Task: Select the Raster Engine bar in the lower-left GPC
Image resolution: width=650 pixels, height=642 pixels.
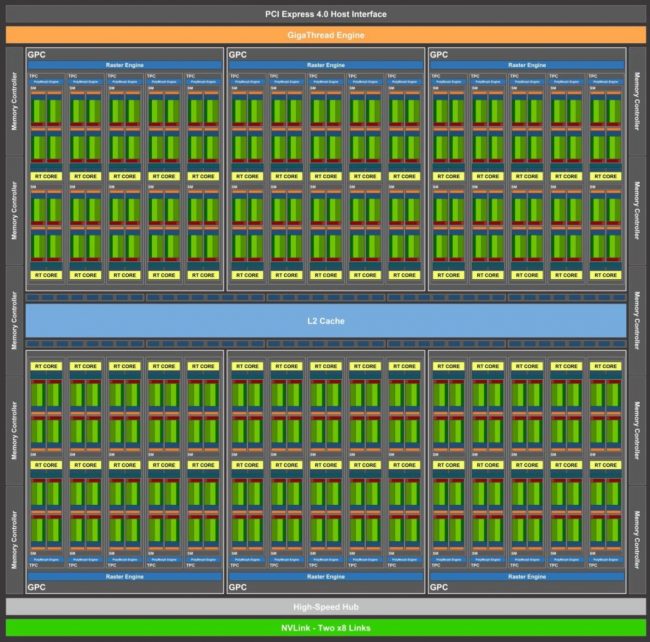Action: click(x=124, y=577)
